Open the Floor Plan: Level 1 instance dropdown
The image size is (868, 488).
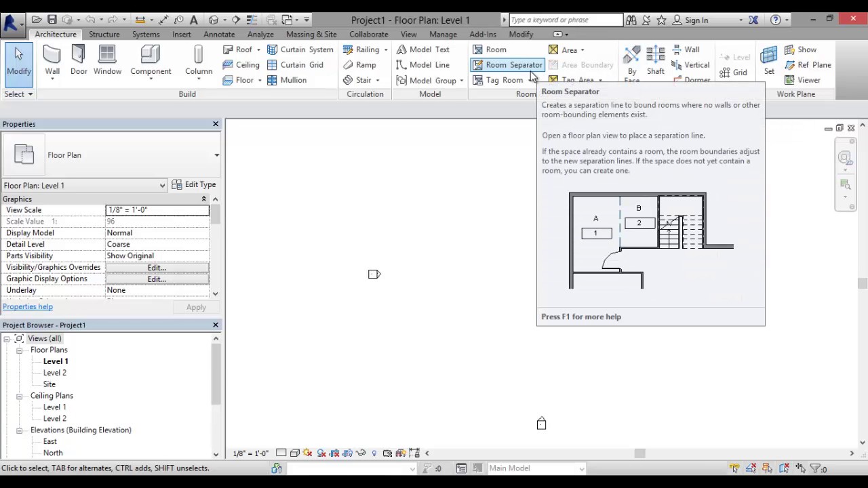tap(162, 186)
